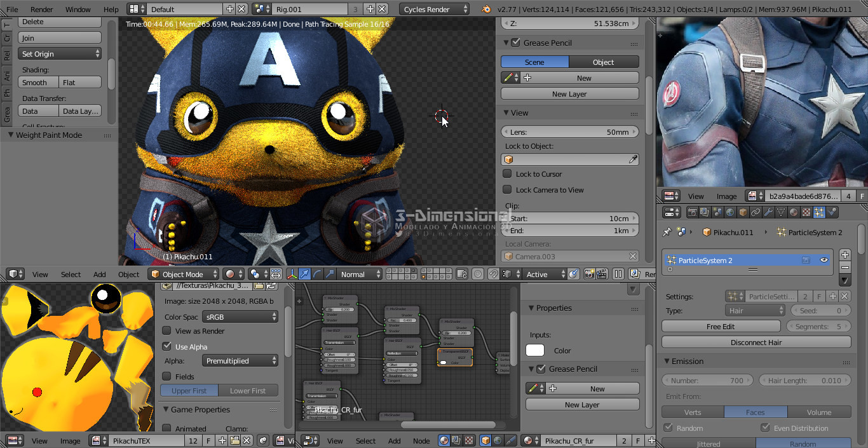Enable View as Render checkbox

click(x=166, y=330)
